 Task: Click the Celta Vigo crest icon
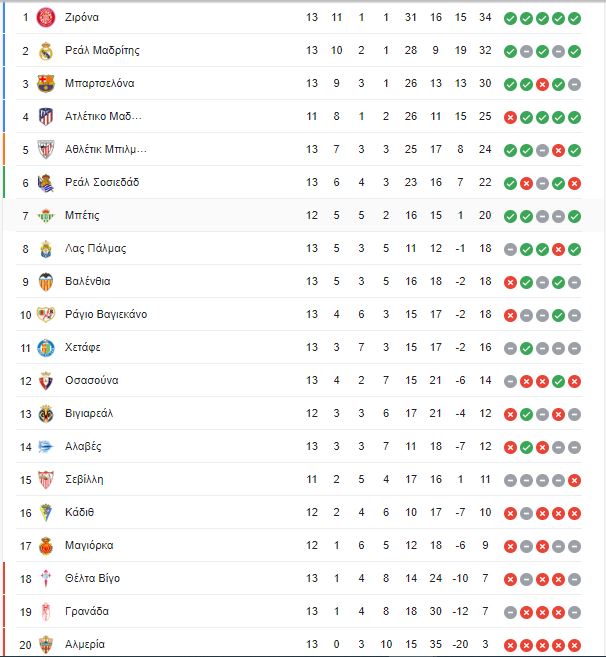click(x=46, y=579)
